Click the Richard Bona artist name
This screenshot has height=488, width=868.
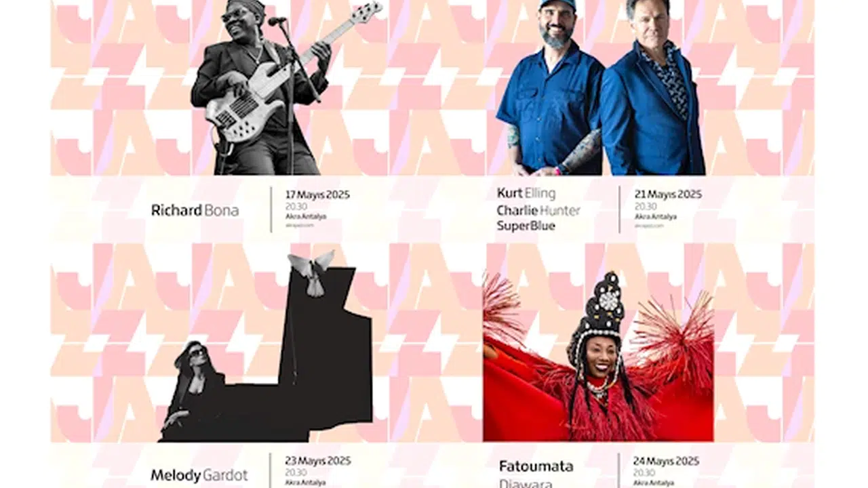195,210
